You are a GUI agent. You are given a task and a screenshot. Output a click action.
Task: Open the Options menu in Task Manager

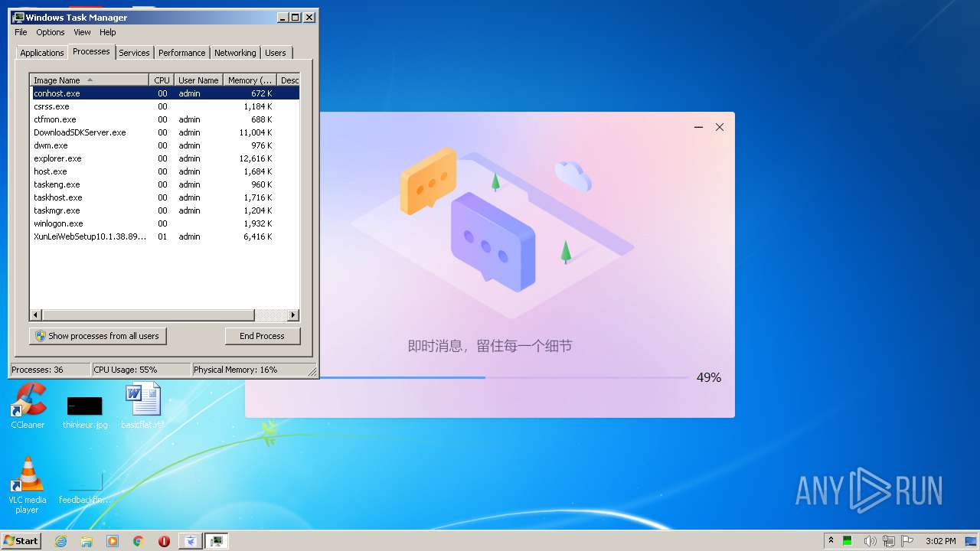51,32
